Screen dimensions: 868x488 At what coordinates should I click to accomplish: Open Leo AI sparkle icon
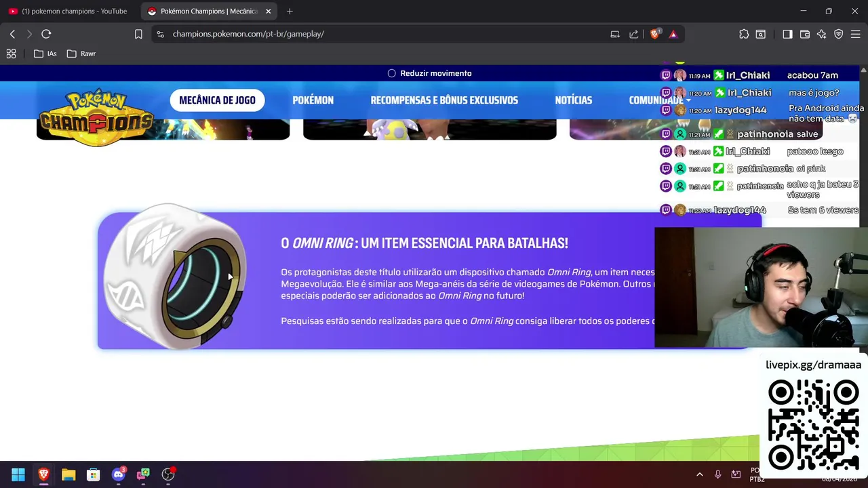pyautogui.click(x=822, y=34)
